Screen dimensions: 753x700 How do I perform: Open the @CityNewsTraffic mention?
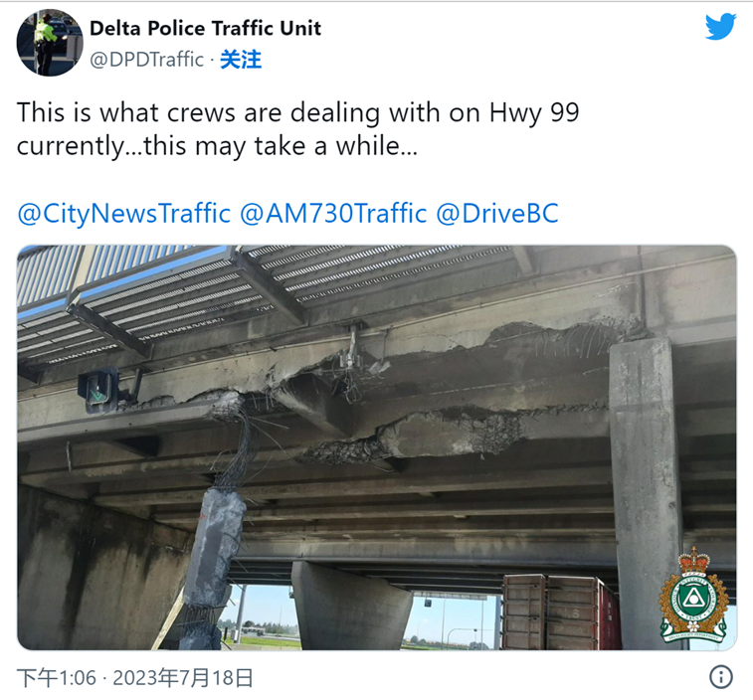point(124,213)
